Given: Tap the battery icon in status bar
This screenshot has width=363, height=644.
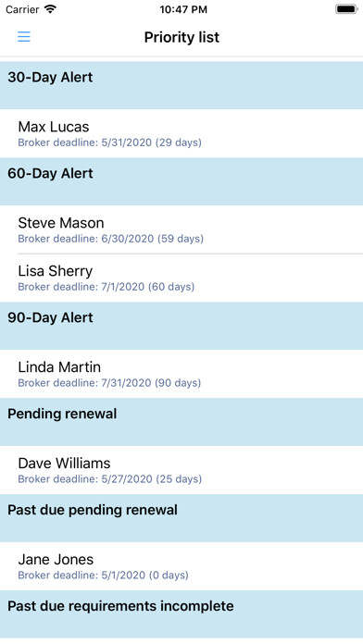Looking at the screenshot, I should coord(346,9).
